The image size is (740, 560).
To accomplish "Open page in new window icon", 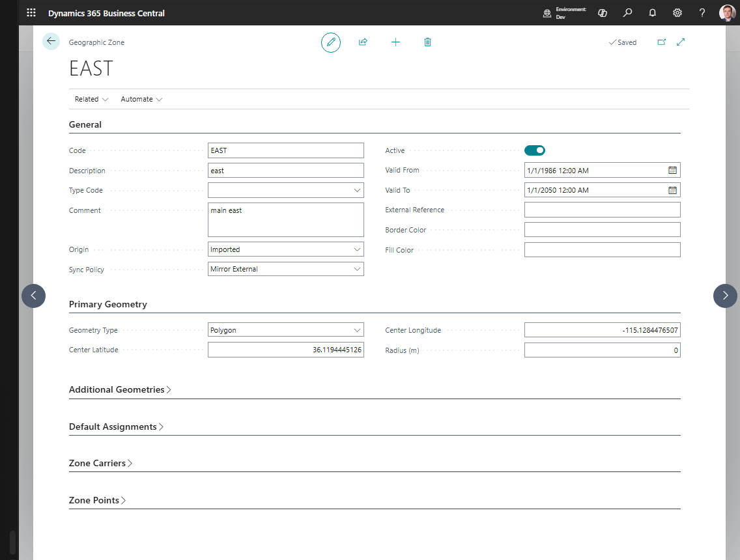I will [x=662, y=42].
